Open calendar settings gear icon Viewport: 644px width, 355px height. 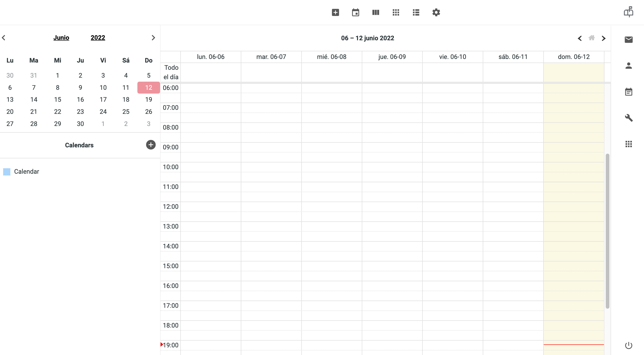click(436, 12)
